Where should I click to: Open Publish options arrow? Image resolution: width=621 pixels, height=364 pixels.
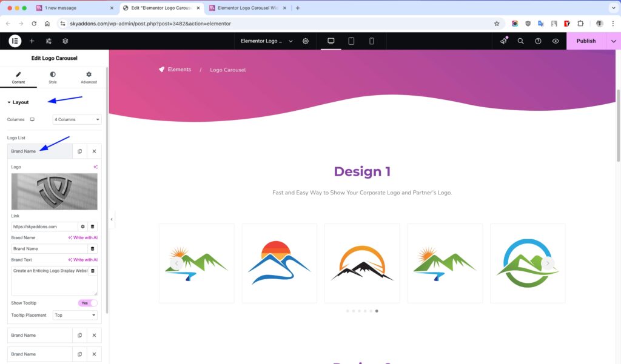pyautogui.click(x=613, y=41)
